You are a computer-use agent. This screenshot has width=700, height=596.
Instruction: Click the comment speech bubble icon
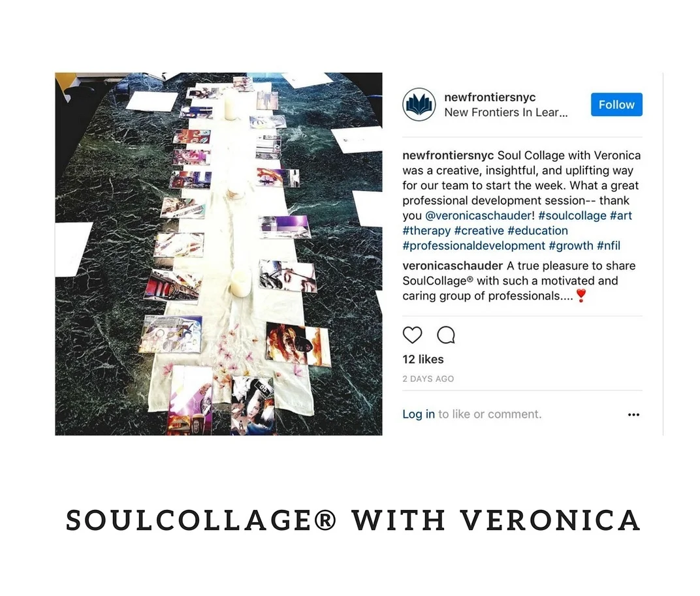click(x=445, y=335)
